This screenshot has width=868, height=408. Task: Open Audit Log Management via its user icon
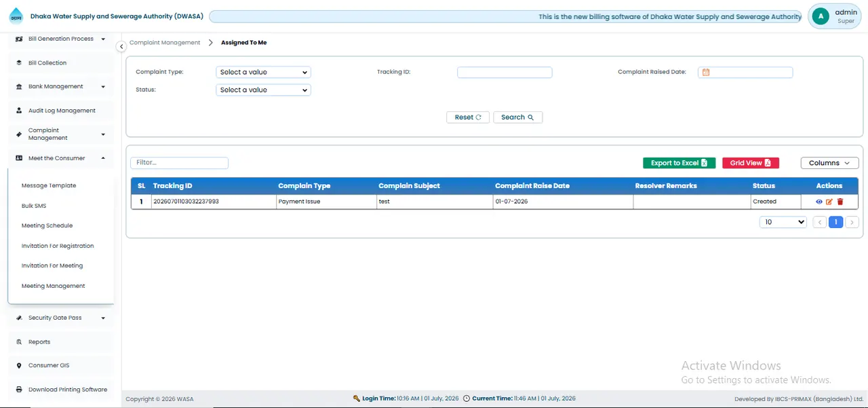tap(19, 111)
